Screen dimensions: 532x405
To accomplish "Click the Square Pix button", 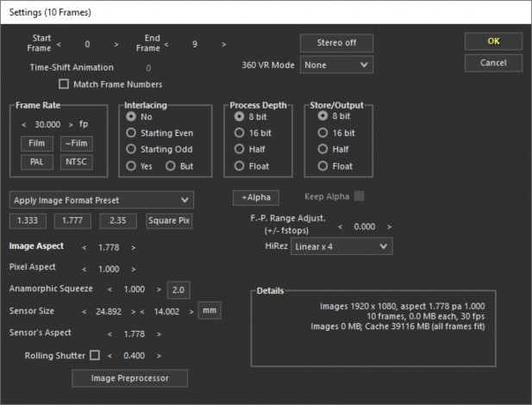I will coord(169,221).
